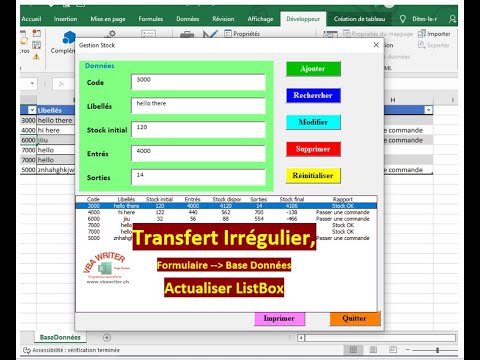The width and height of the screenshot is (480, 360).
Task: Open COM add-ins icon in ribbon
Action: click(148, 34)
